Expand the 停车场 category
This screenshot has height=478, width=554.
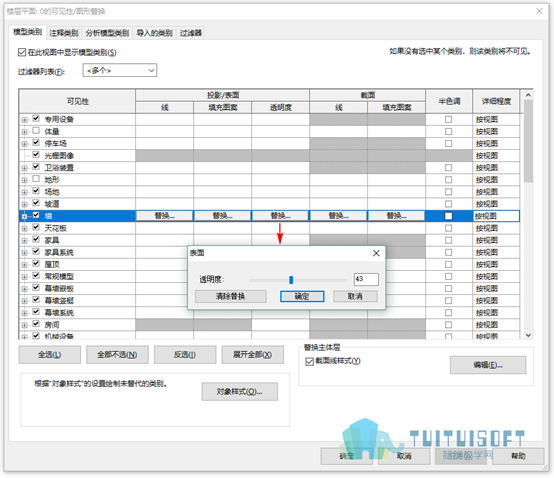point(24,144)
